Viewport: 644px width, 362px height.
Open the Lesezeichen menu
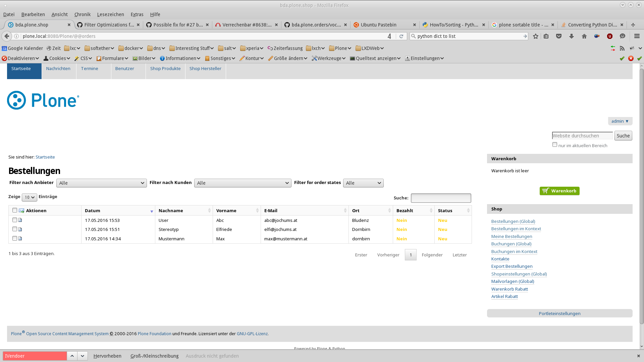(x=111, y=14)
